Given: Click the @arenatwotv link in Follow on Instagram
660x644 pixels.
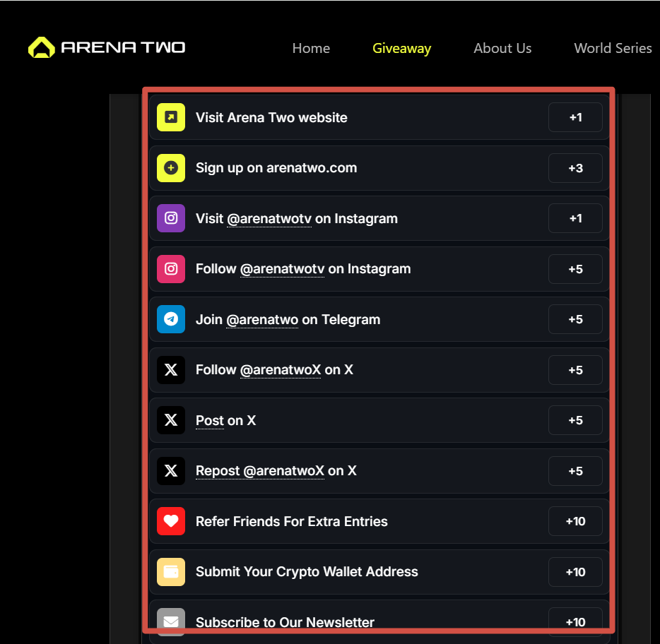Looking at the screenshot, I should pos(281,269).
